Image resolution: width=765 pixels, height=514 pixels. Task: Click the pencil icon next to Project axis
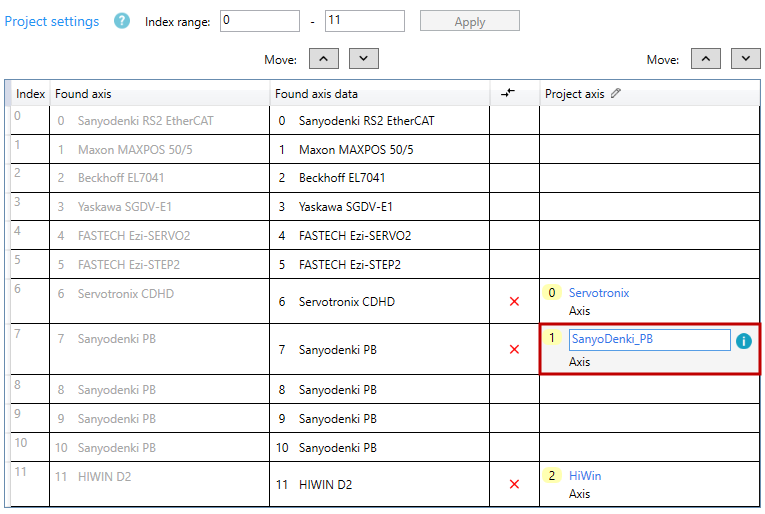616,93
